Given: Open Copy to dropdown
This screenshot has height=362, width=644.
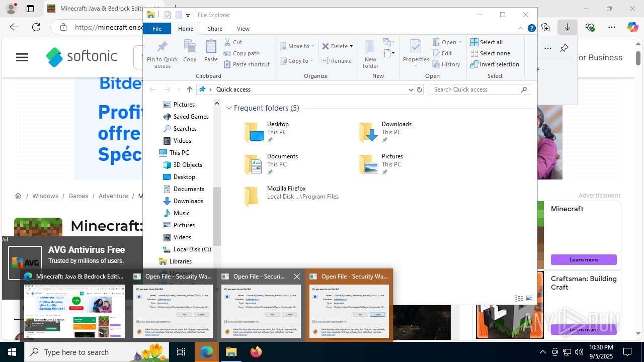Looking at the screenshot, I should pos(297,61).
